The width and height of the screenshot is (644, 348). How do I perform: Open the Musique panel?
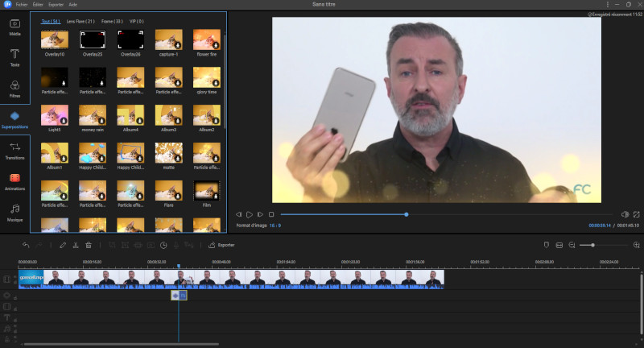pos(14,212)
